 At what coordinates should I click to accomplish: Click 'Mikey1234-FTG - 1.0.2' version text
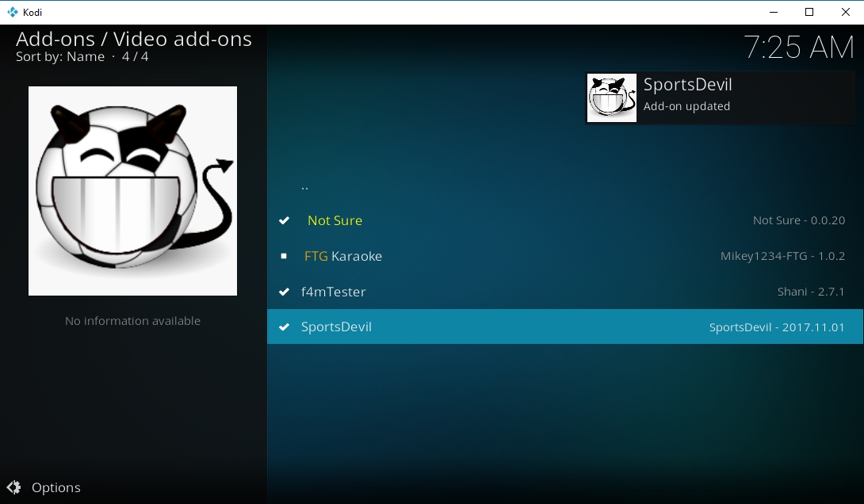[x=782, y=256]
